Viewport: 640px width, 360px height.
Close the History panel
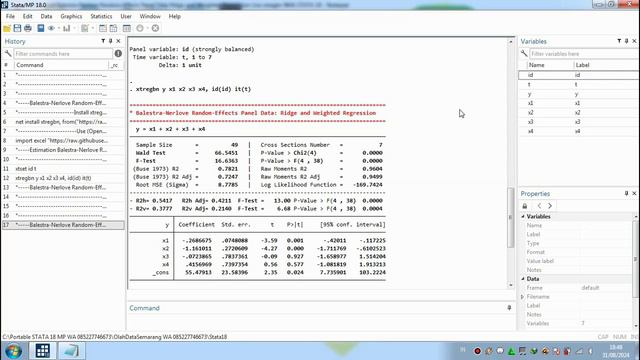[118, 41]
